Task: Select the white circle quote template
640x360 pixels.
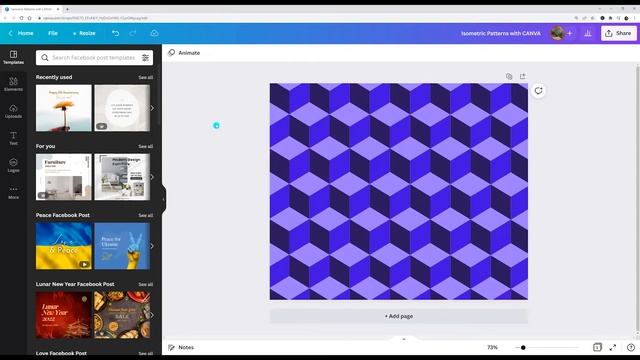Action: 122,108
